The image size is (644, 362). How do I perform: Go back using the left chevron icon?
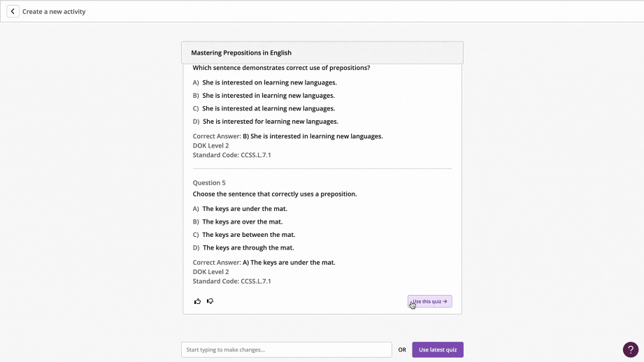pyautogui.click(x=13, y=11)
